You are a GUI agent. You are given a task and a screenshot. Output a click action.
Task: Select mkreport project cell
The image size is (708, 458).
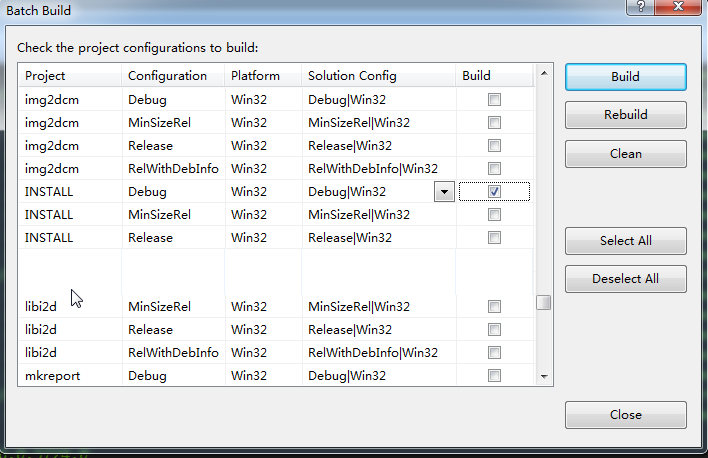pyautogui.click(x=70, y=376)
